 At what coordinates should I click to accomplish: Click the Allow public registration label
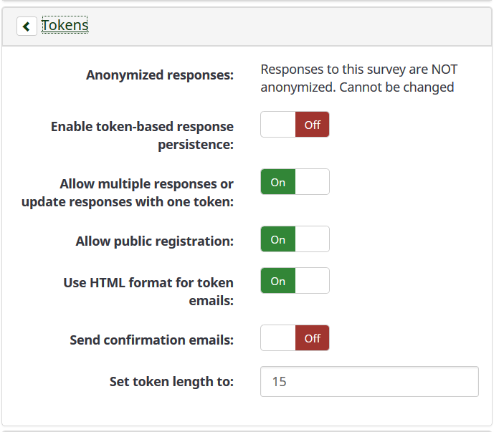154,241
